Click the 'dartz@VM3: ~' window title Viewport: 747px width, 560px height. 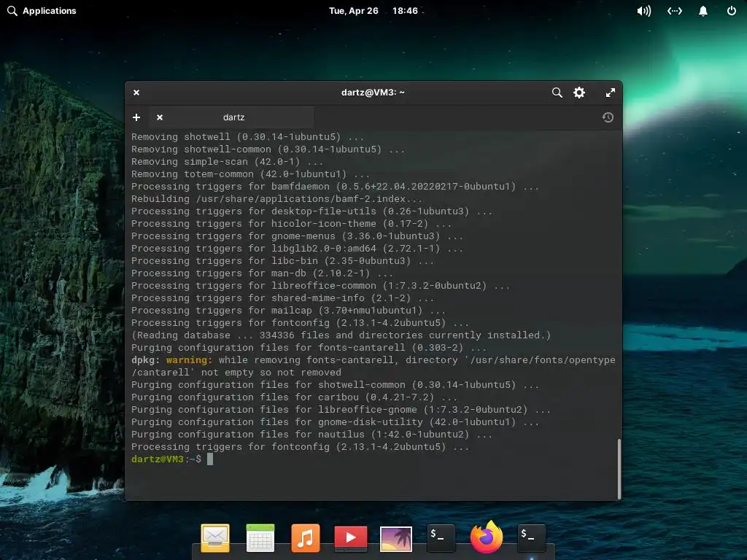[x=373, y=93]
